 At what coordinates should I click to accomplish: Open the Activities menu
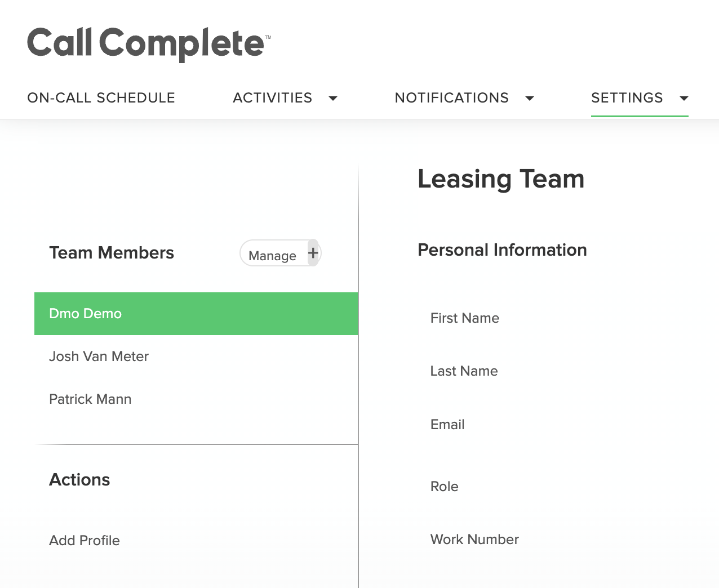click(x=273, y=98)
